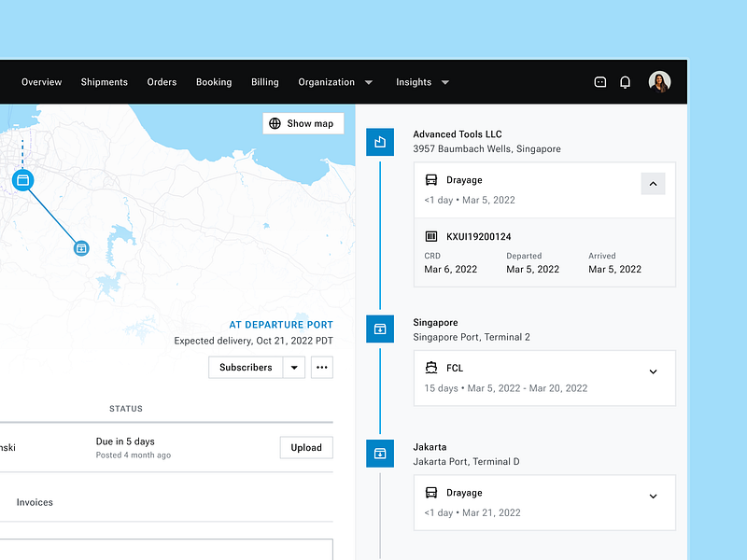
Task: Open the three-dot more options menu near Subscribers
Action: point(321,367)
